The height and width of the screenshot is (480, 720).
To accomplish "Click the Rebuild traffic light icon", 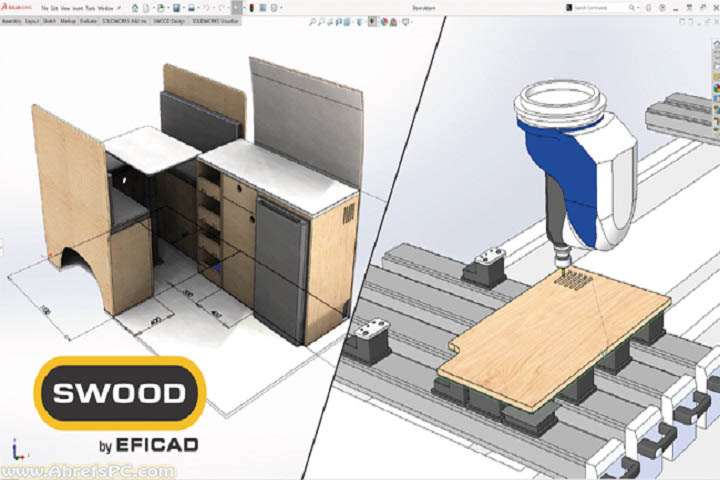I will click(x=252, y=8).
